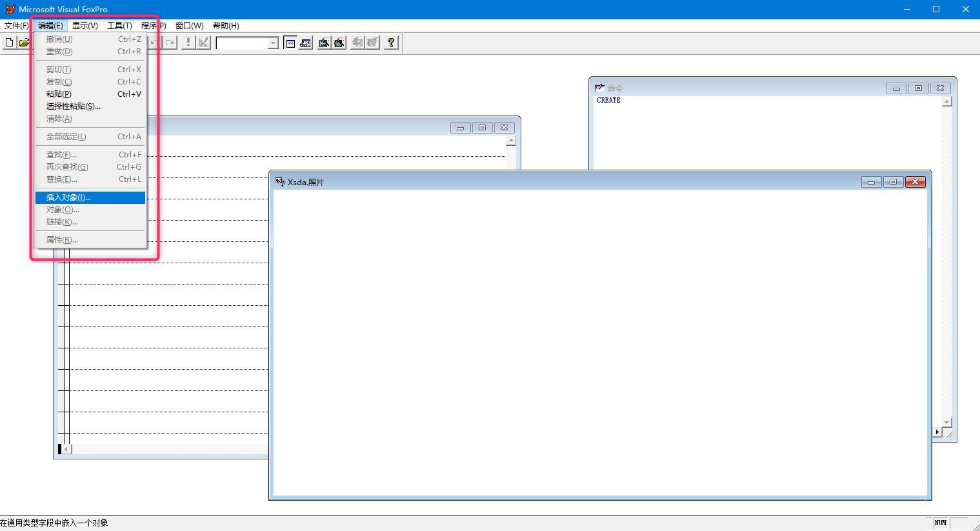Maximize the browse table window behind
The height and width of the screenshot is (531, 980).
pyautogui.click(x=482, y=128)
